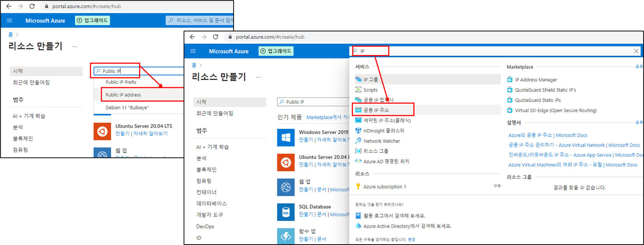This screenshot has height=245, width=644.
Task: Open 공용 IP 주소 service result
Action: 428,110
